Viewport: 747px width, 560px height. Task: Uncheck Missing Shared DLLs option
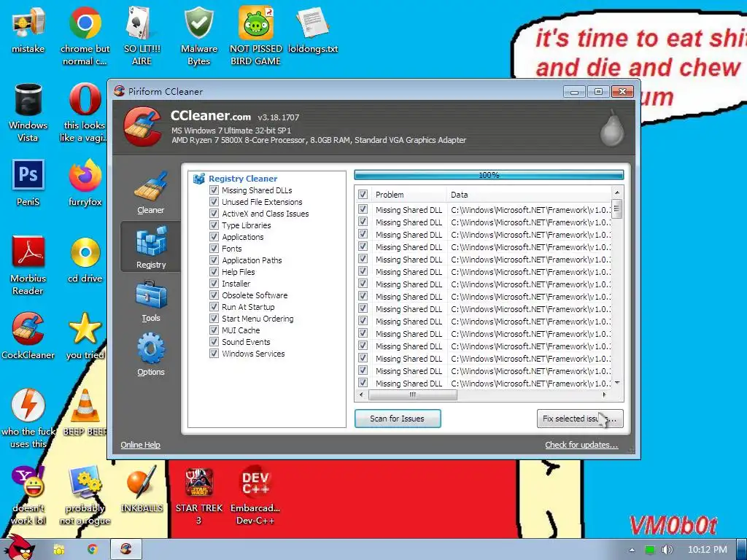click(214, 190)
